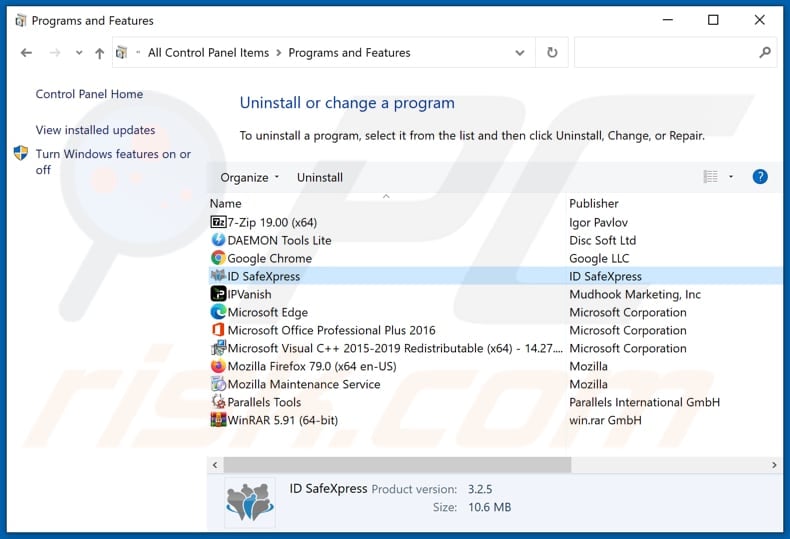
Task: Open help with the question mark icon
Action: click(760, 177)
